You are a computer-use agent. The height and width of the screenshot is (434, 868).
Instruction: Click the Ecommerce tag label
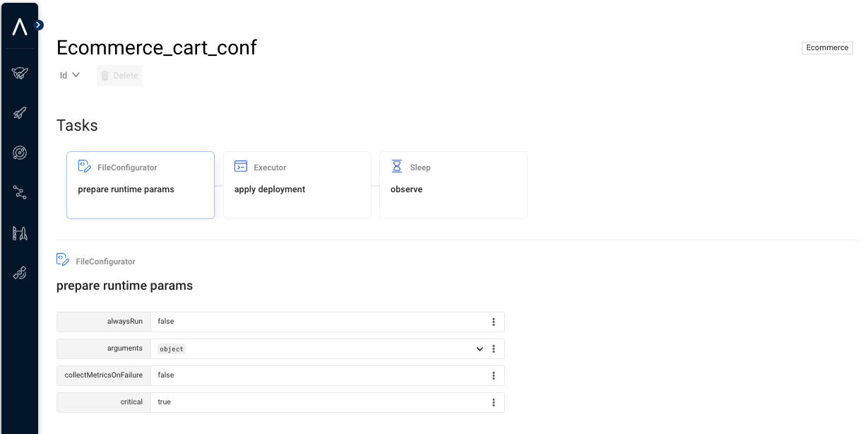point(827,48)
